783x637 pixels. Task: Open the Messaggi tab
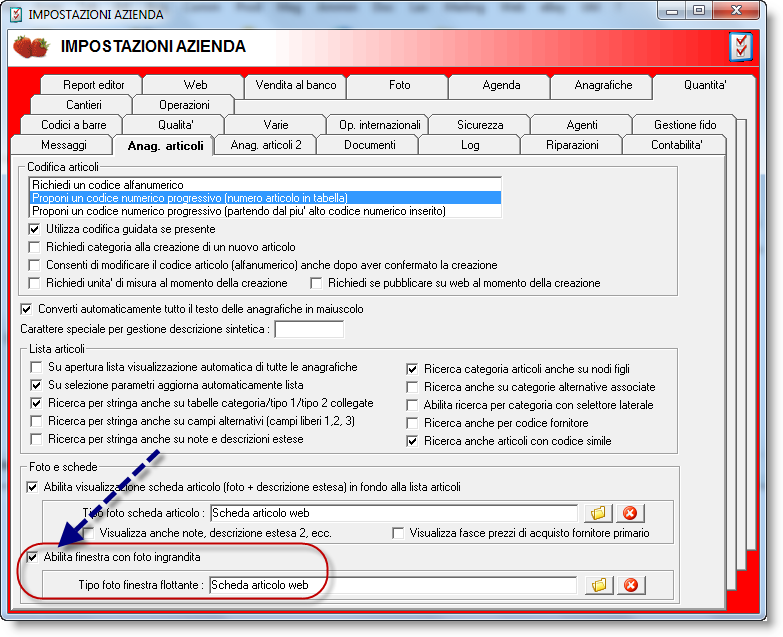[63, 145]
